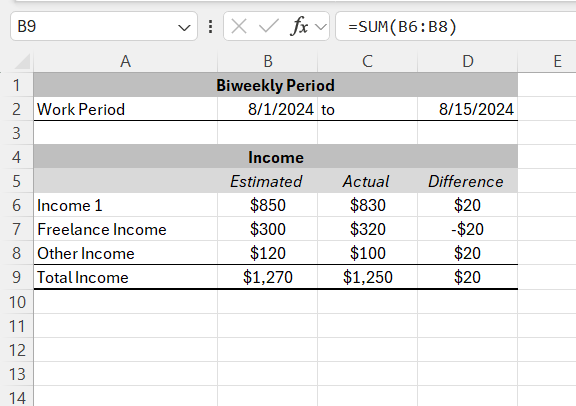Expand the fx dropdown chevron

pyautogui.click(x=321, y=27)
